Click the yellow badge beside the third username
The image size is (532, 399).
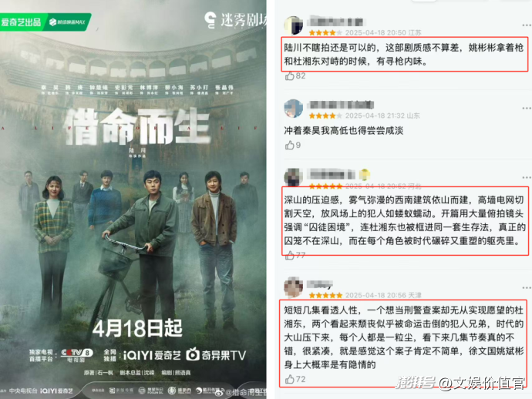365,174
